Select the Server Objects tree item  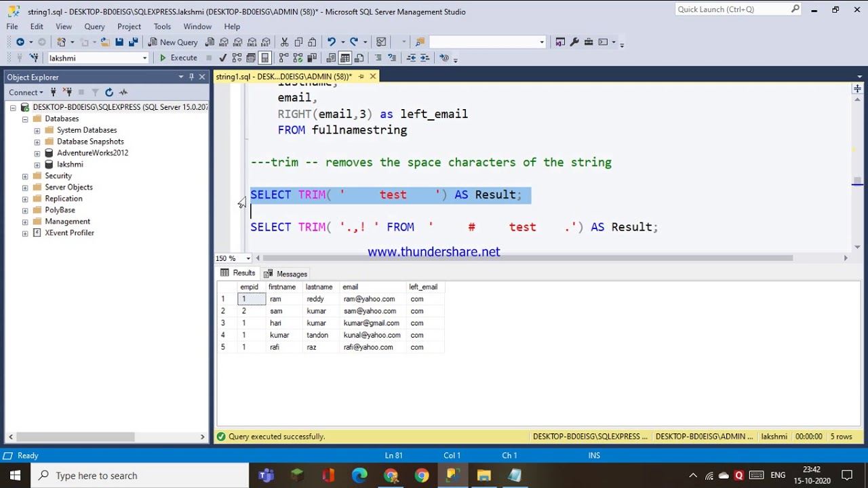(x=68, y=187)
